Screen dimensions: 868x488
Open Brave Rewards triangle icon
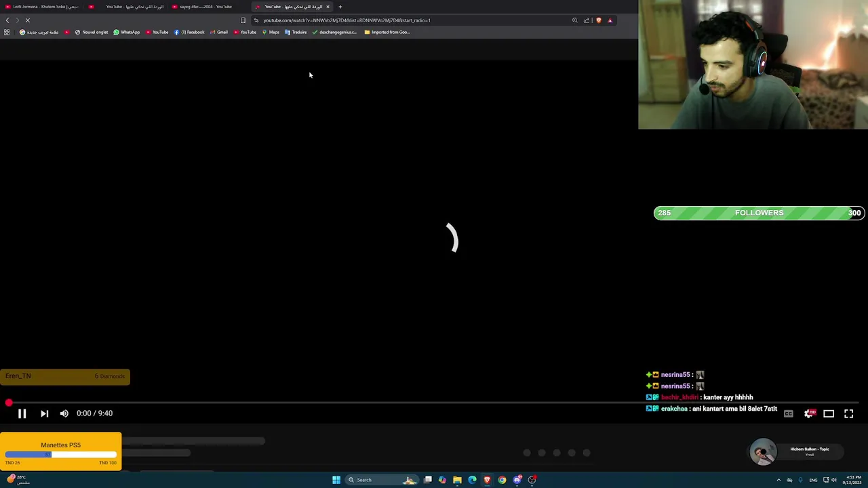[610, 20]
